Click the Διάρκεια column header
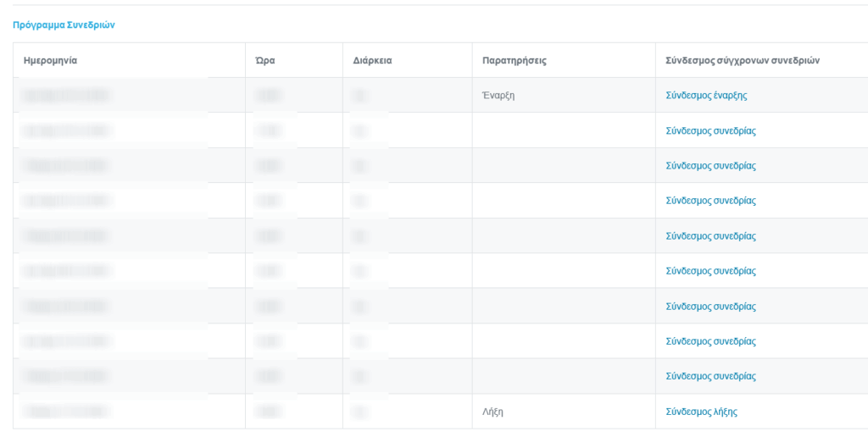The height and width of the screenshot is (437, 868). pos(372,61)
